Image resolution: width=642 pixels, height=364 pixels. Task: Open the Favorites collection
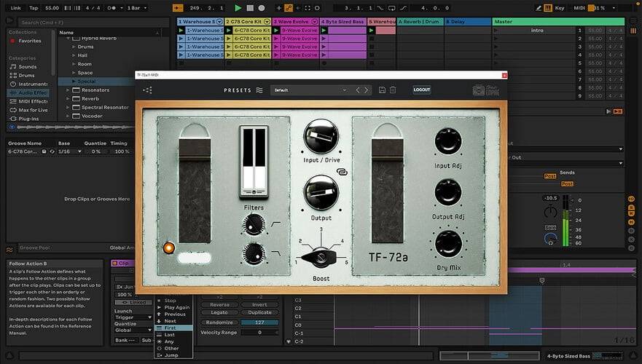[26, 41]
